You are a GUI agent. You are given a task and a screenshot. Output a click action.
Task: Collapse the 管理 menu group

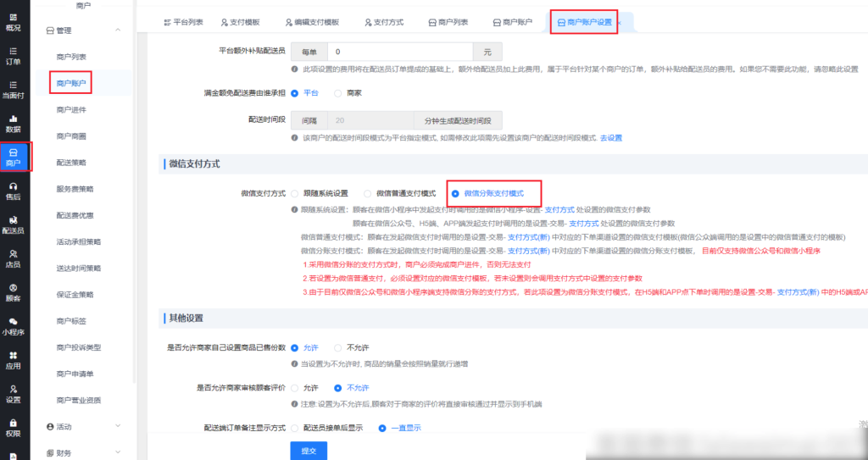pos(117,30)
